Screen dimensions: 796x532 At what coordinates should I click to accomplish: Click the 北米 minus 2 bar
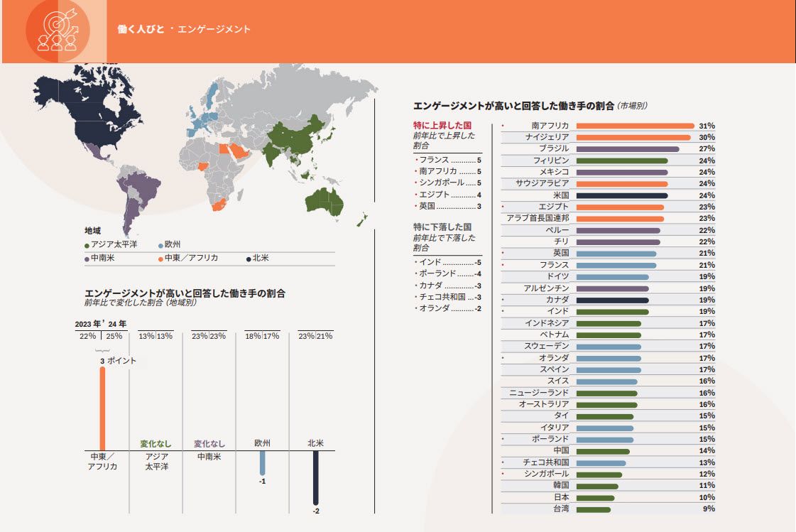[x=316, y=477]
